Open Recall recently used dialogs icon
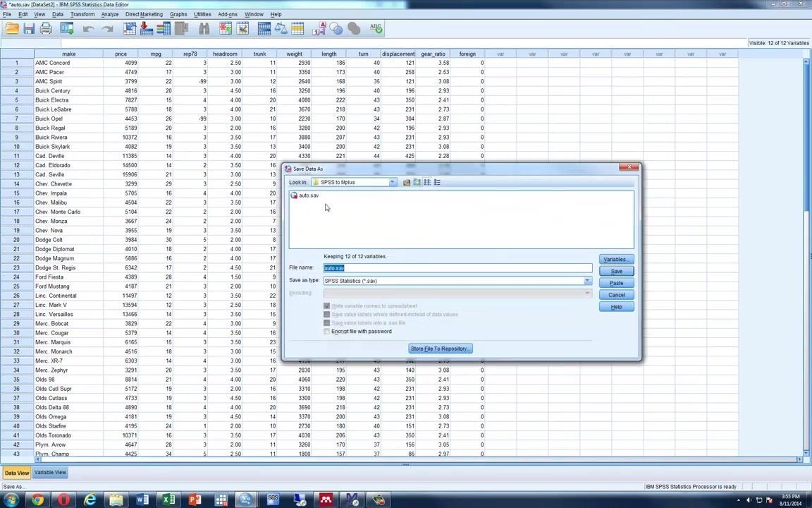This screenshot has height=508, width=812. (x=67, y=28)
